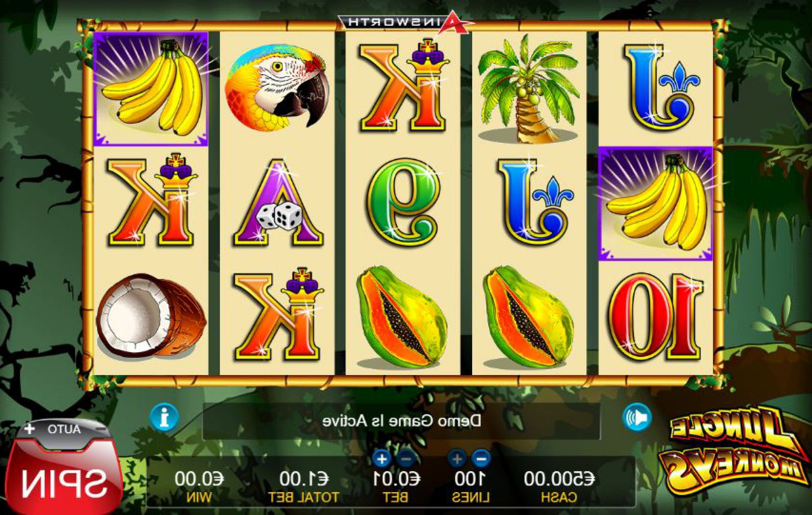This screenshot has width=812, height=515.
Task: Click the palm tree symbol
Action: pos(529,89)
